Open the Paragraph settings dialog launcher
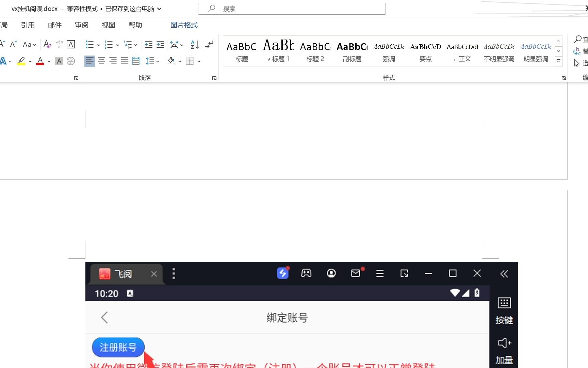 [214, 78]
